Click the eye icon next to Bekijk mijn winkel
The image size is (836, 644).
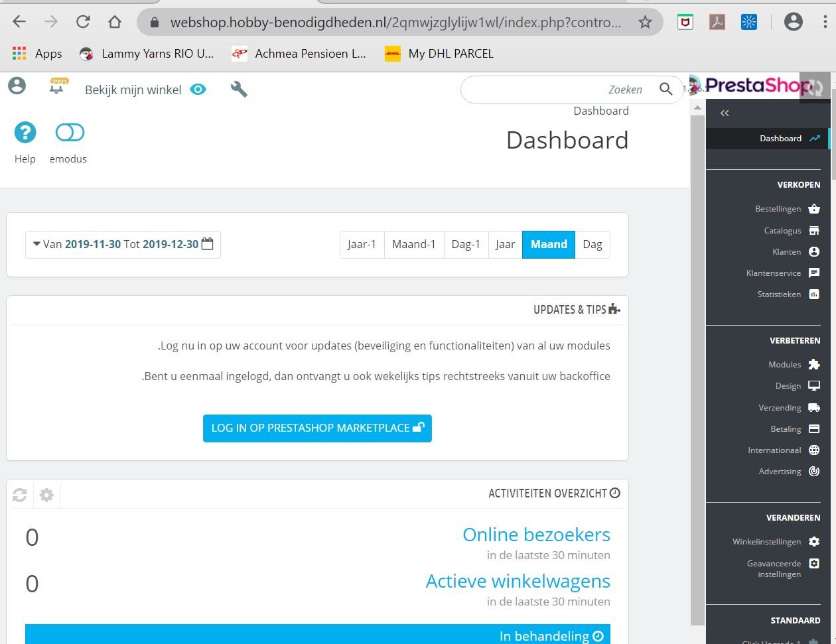[x=198, y=90]
